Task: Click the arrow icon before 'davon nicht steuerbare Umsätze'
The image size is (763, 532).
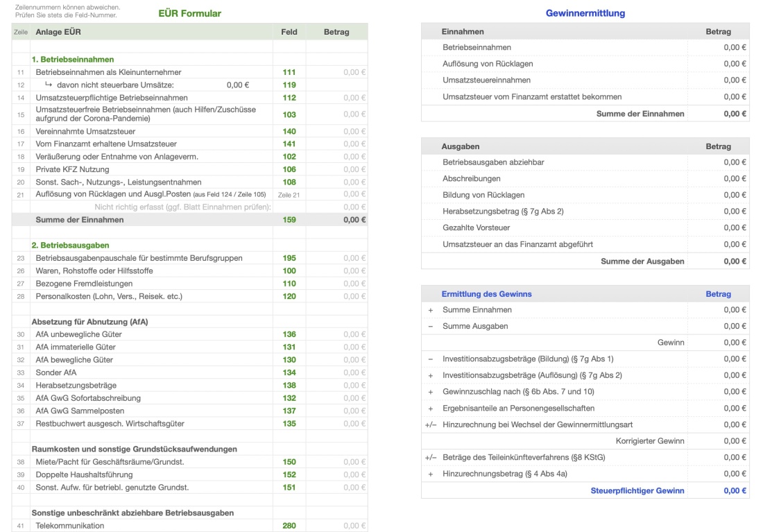Action: pyautogui.click(x=49, y=85)
